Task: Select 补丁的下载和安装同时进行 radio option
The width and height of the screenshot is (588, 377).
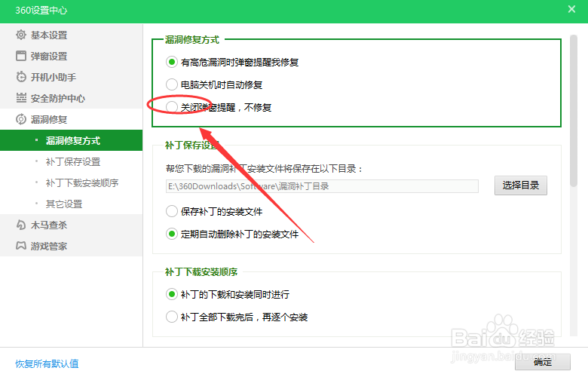Action: click(172, 294)
